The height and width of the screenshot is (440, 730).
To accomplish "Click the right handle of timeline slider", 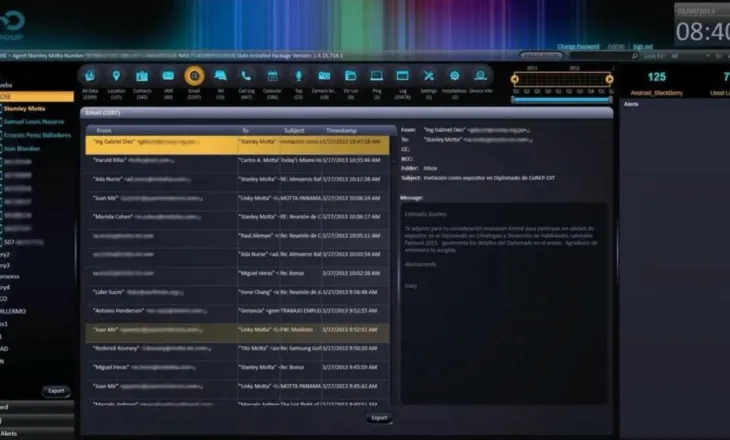I will [x=609, y=80].
